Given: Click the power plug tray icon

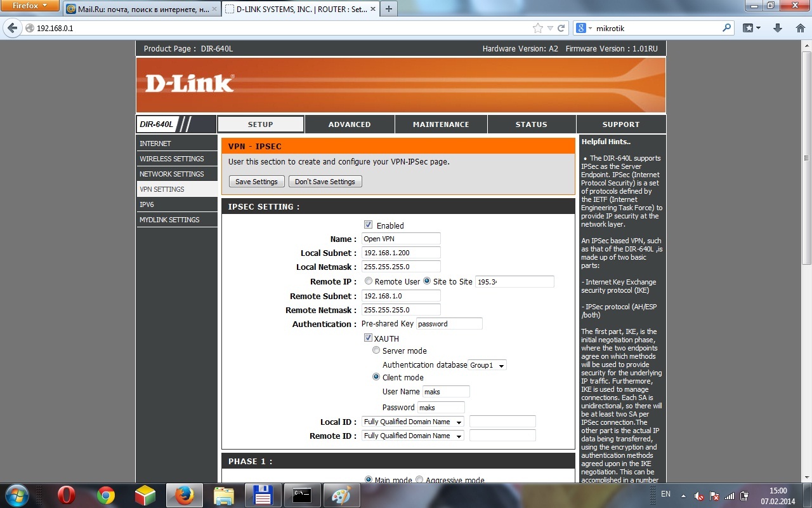Looking at the screenshot, I should (x=745, y=495).
